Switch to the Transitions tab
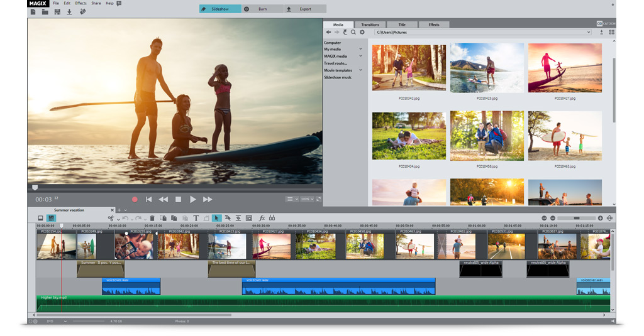644x336 pixels. coord(370,24)
